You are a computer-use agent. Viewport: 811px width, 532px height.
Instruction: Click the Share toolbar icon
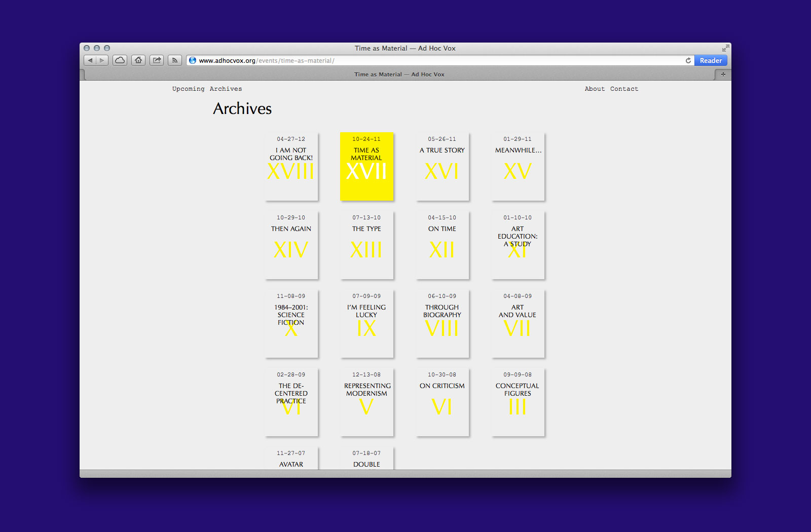157,60
